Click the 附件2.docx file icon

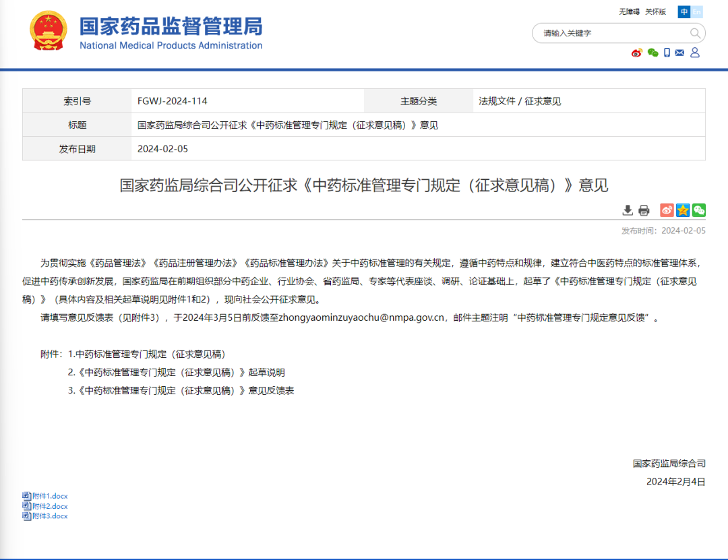[26, 505]
